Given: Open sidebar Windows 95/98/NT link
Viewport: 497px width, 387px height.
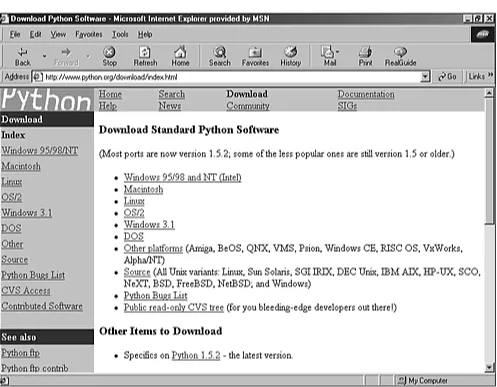Looking at the screenshot, I should (x=40, y=151).
